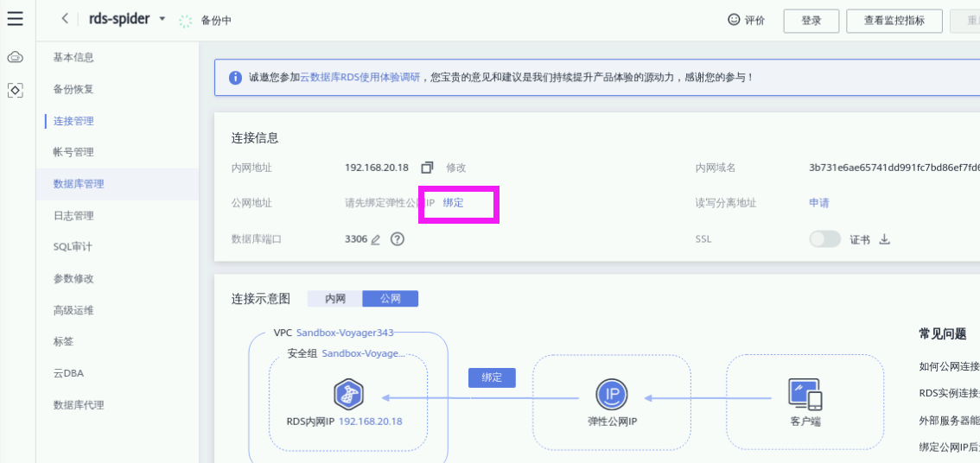Click the 证书 certificate label
This screenshot has width=980, height=463.
coord(860,240)
